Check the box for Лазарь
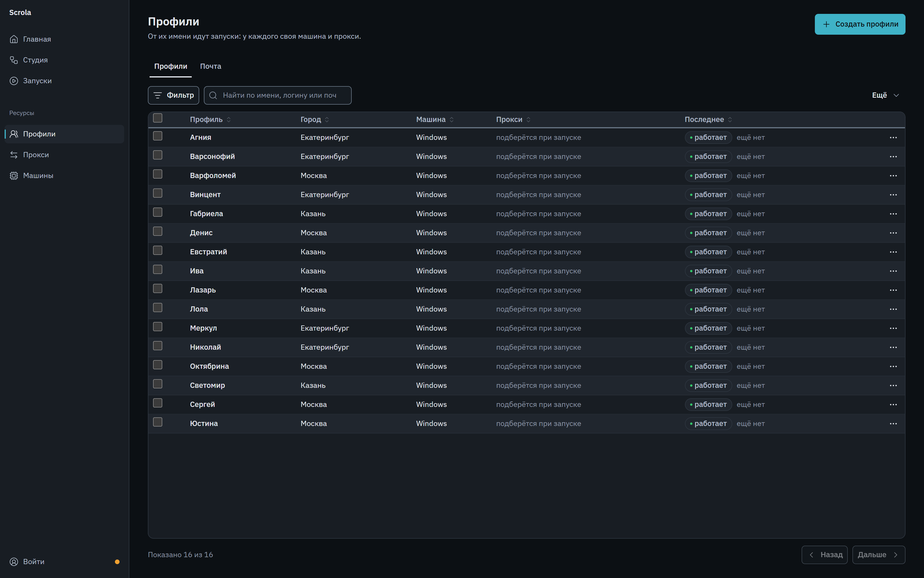Screen dimensions: 924x578 point(158,289)
